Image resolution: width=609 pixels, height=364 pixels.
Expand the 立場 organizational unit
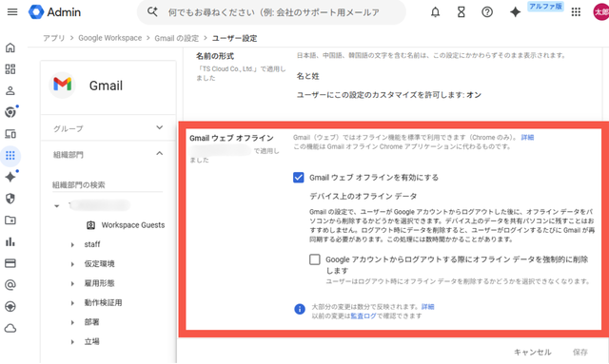pos(72,342)
